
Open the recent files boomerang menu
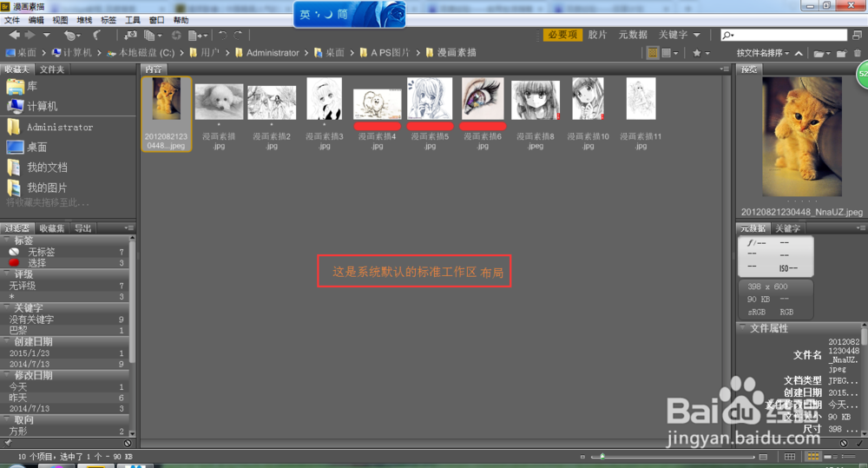pyautogui.click(x=71, y=36)
